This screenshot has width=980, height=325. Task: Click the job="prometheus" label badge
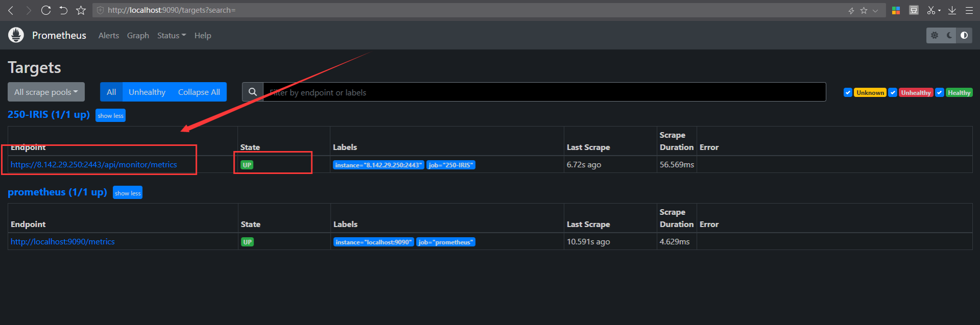click(446, 242)
